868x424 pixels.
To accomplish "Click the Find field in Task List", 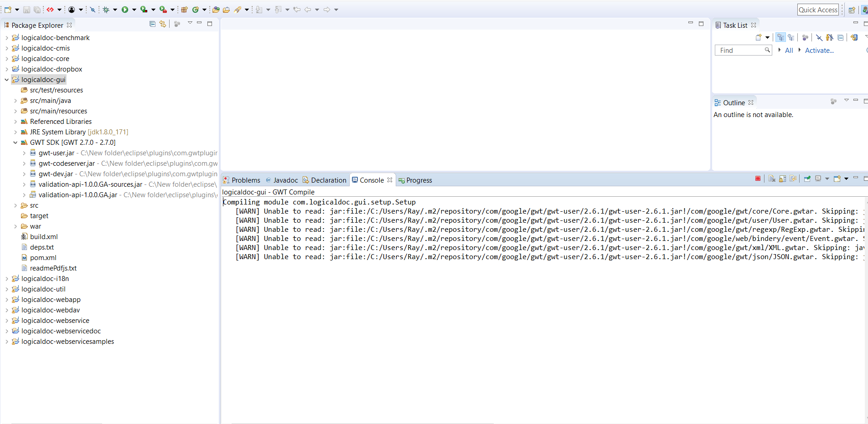I will (743, 50).
